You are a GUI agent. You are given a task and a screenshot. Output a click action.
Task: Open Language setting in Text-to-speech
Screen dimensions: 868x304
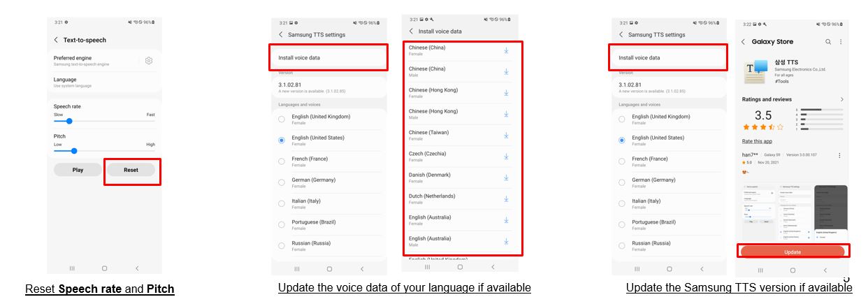click(x=104, y=82)
